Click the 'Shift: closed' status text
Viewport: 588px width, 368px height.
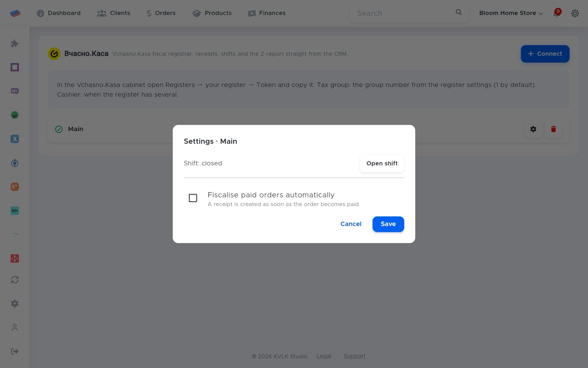point(203,163)
